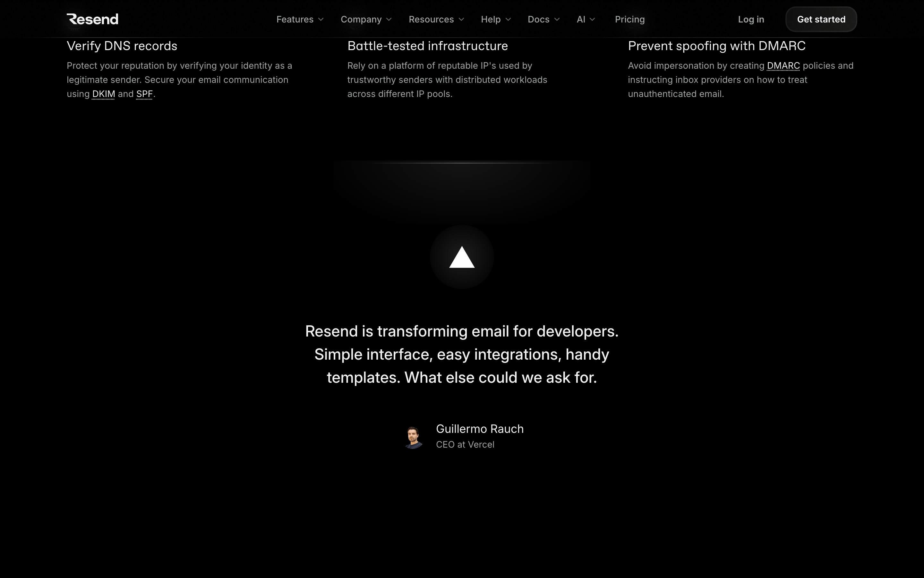This screenshot has width=924, height=578.
Task: Click the Verify DNS records heading
Action: (x=122, y=46)
